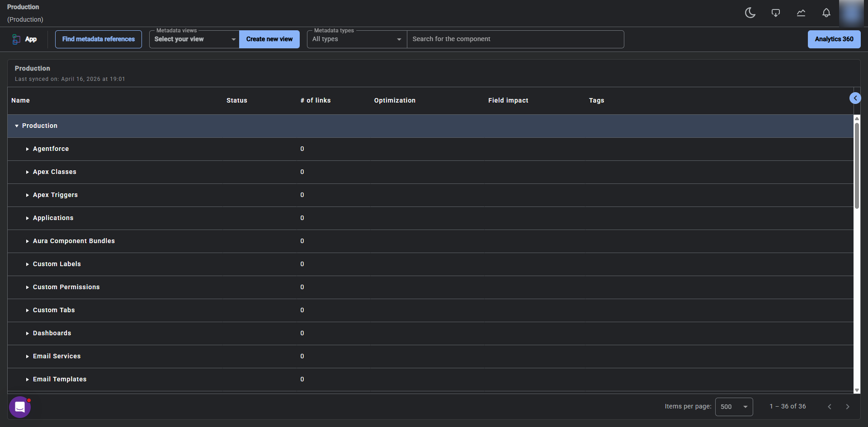Click Find metadata references button
This screenshot has width=868, height=427.
(x=99, y=39)
